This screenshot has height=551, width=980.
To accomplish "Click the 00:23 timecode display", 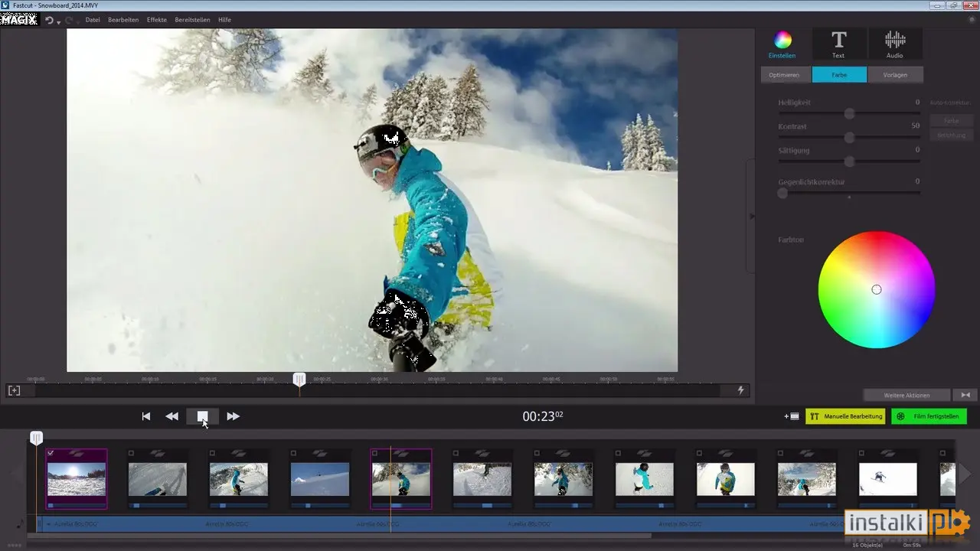I will click(x=543, y=416).
